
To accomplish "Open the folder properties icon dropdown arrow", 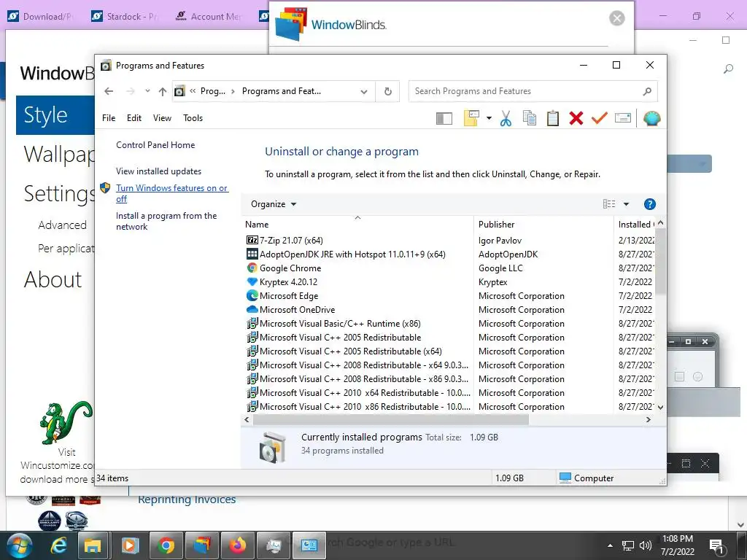I will pos(489,118).
